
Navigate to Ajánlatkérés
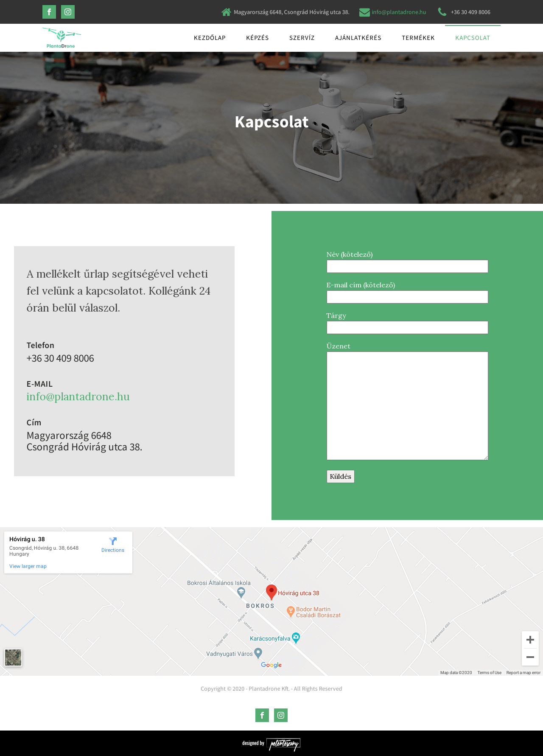click(358, 38)
